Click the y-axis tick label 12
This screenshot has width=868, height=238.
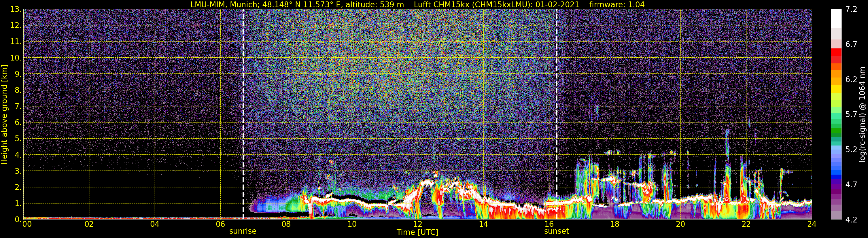click(x=16, y=25)
